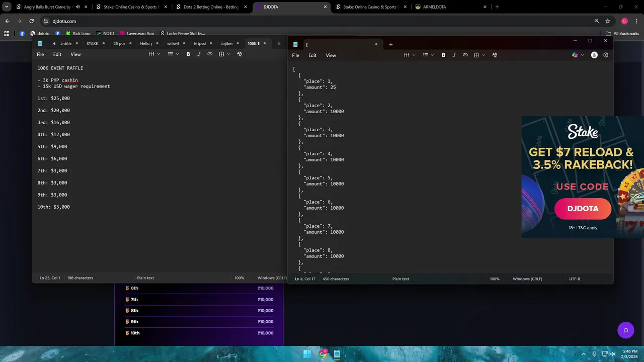Image resolution: width=644 pixels, height=362 pixels.
Task: Open heading H1 dropdown in JSON Notepad
Action: (x=410, y=55)
